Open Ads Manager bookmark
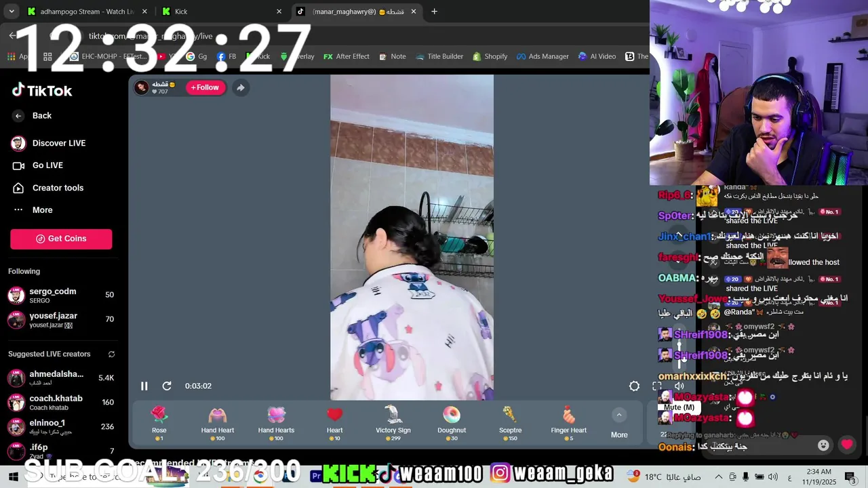 click(x=542, y=56)
